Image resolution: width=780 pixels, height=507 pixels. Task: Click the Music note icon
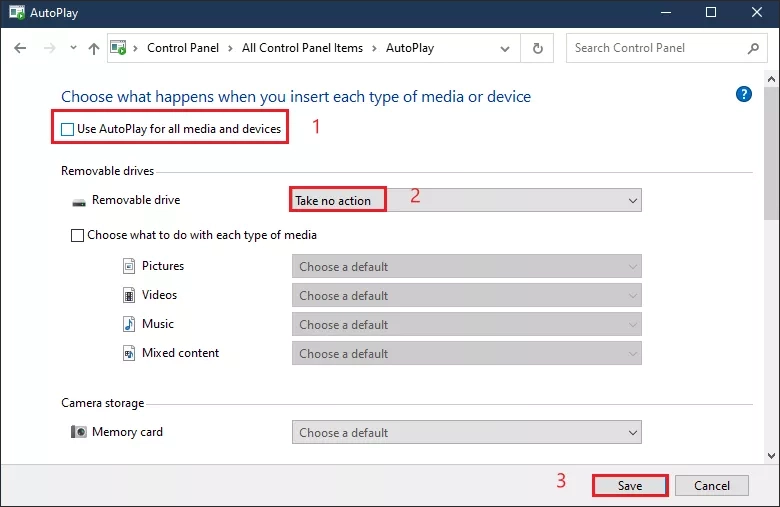tap(129, 324)
